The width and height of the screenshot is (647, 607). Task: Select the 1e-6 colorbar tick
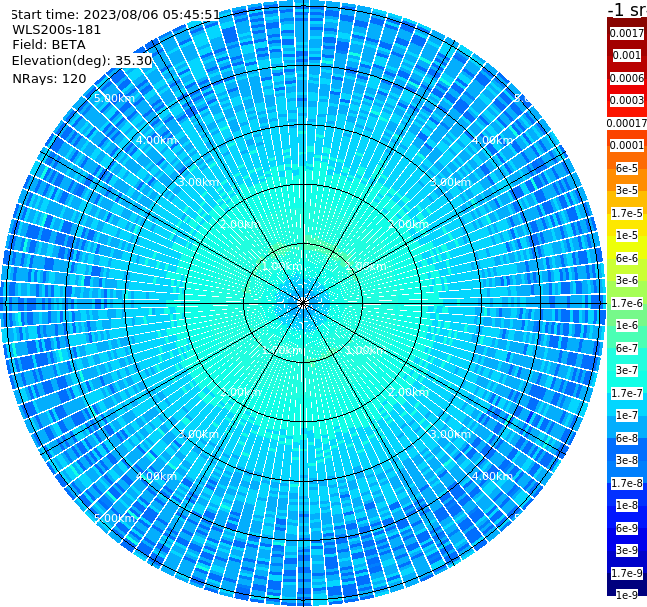[627, 326]
